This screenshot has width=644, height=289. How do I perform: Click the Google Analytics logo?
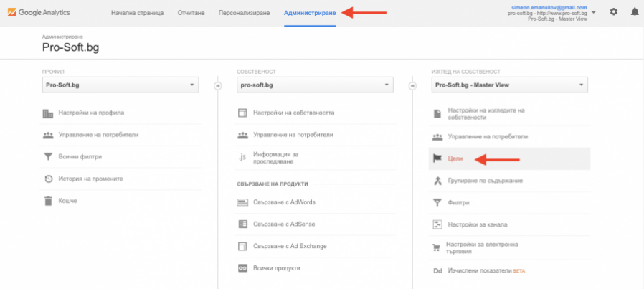pos(38,13)
